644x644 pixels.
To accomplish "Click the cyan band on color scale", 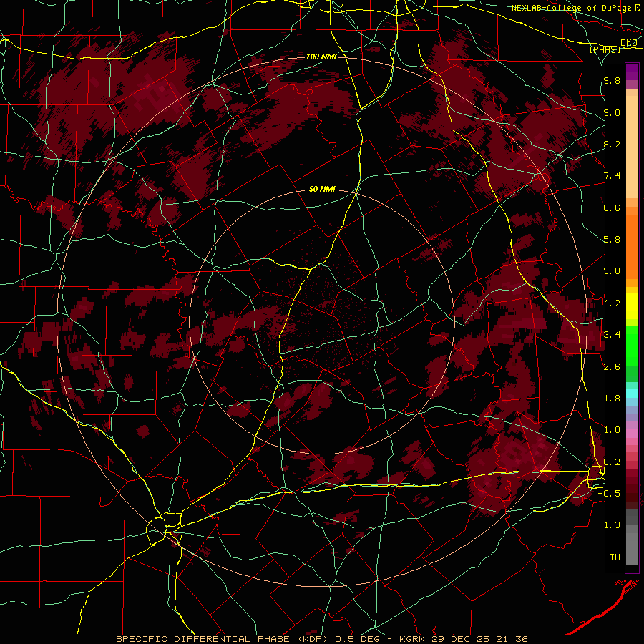I will [x=632, y=394].
